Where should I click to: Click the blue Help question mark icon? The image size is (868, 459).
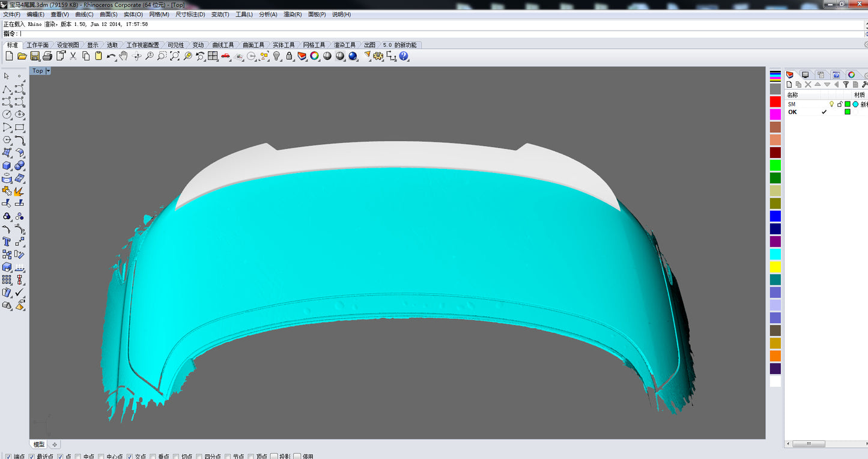point(404,56)
